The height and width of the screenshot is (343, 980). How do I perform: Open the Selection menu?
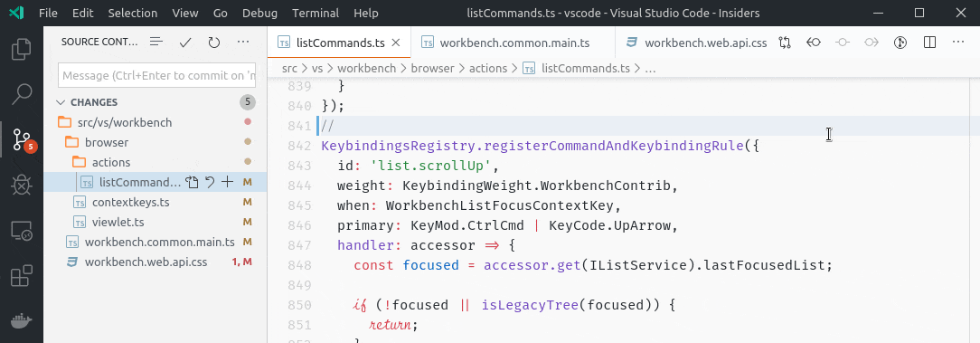(x=133, y=13)
